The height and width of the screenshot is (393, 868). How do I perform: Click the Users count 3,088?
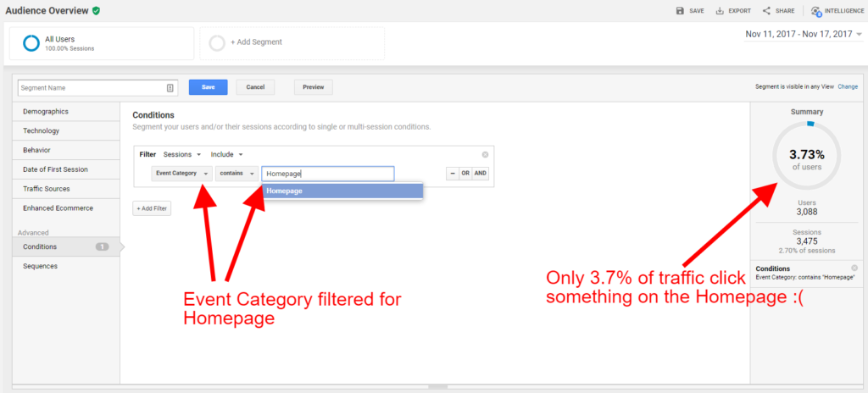pos(807,212)
